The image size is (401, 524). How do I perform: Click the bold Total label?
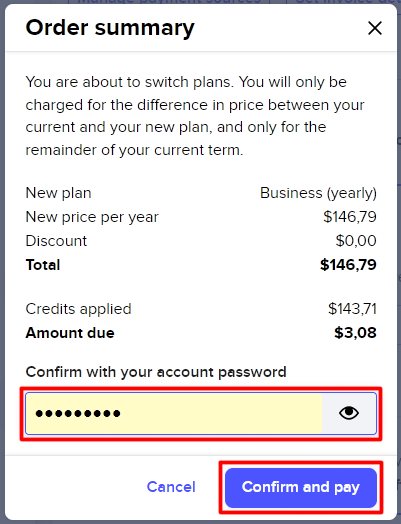click(43, 265)
